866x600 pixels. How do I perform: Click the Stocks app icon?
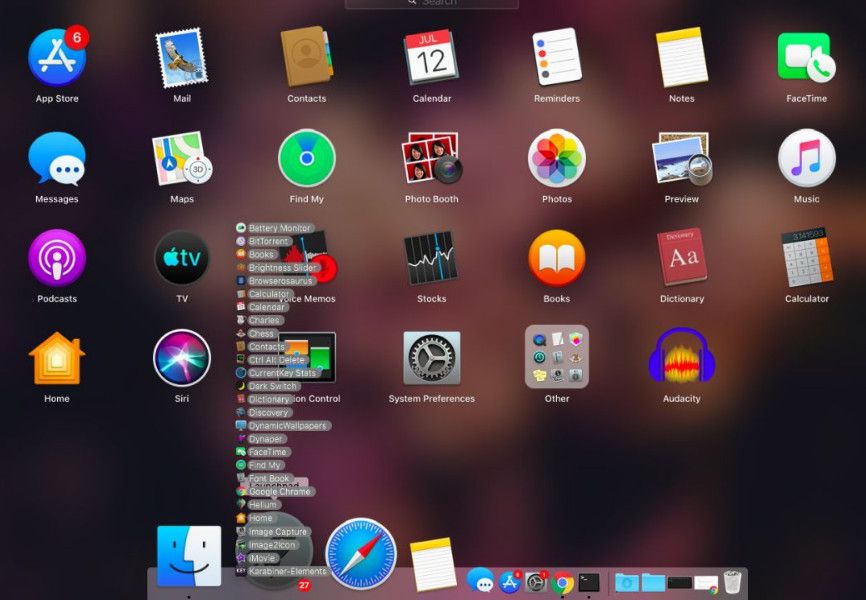(x=431, y=258)
